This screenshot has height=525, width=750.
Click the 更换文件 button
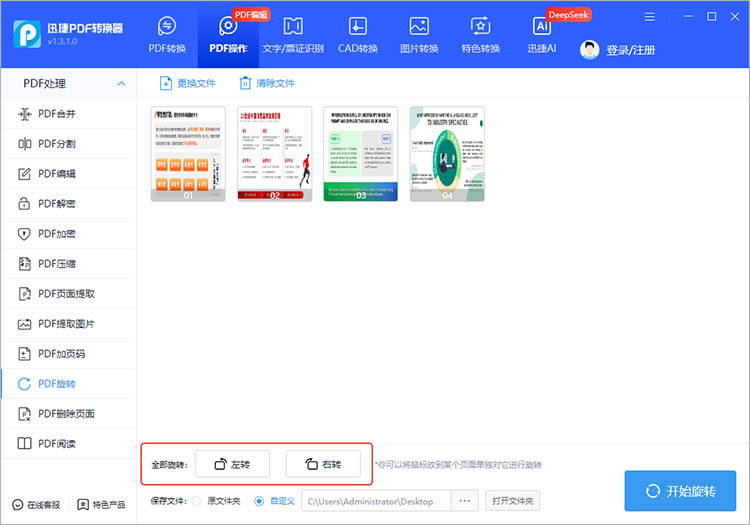pyautogui.click(x=188, y=83)
